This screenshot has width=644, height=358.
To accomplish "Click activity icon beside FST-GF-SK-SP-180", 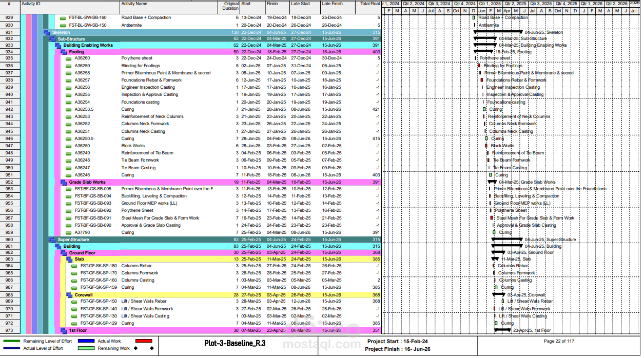I will click(74, 266).
